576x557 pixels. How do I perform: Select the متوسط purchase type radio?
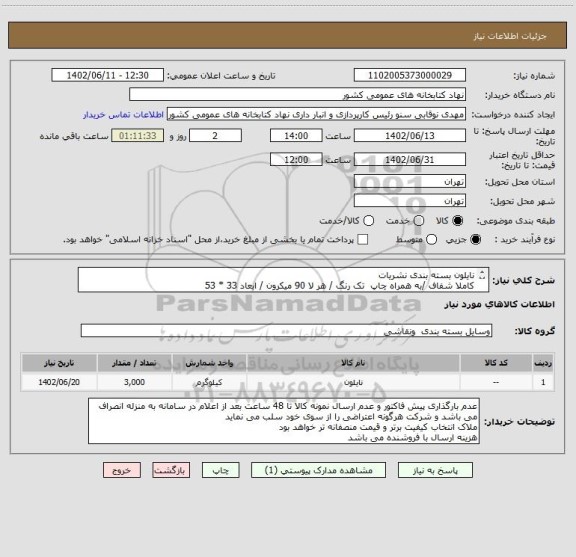pos(431,240)
